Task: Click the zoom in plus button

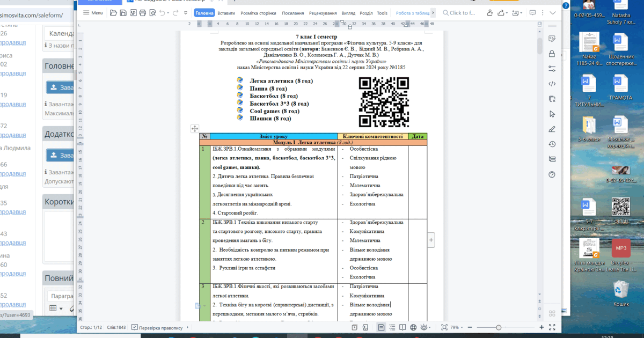Action: 541,327
